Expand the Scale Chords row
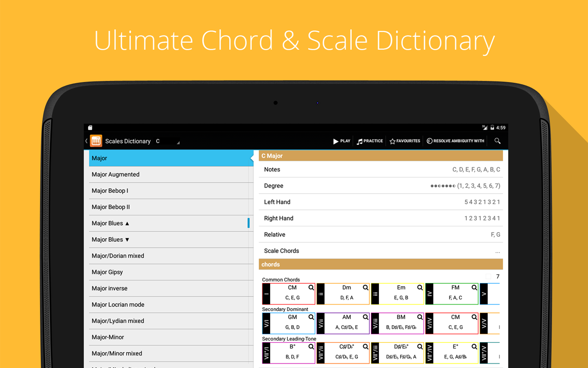The image size is (588, 368). [381, 251]
